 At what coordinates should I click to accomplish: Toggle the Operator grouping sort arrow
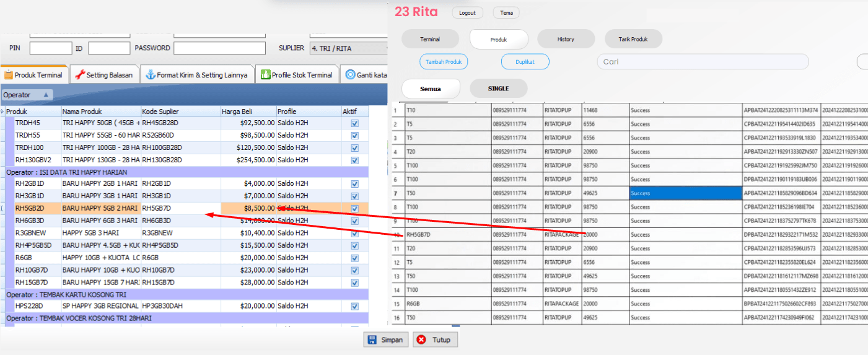pos(47,95)
